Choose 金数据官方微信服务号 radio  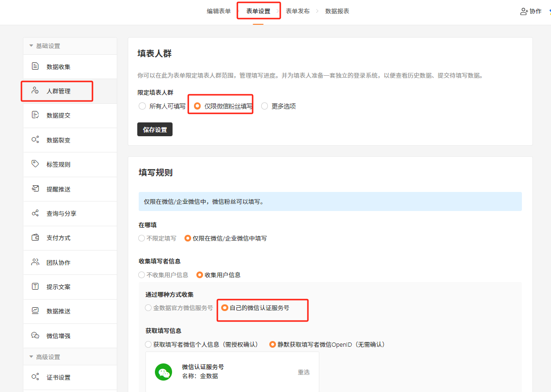148,308
